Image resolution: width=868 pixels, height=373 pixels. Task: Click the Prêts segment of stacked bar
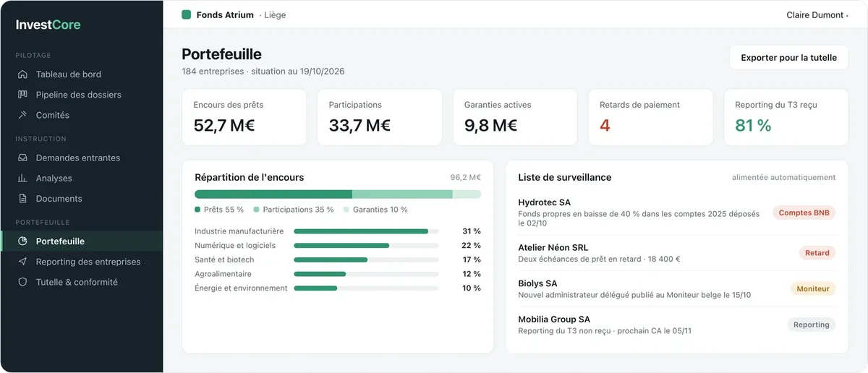(273, 194)
